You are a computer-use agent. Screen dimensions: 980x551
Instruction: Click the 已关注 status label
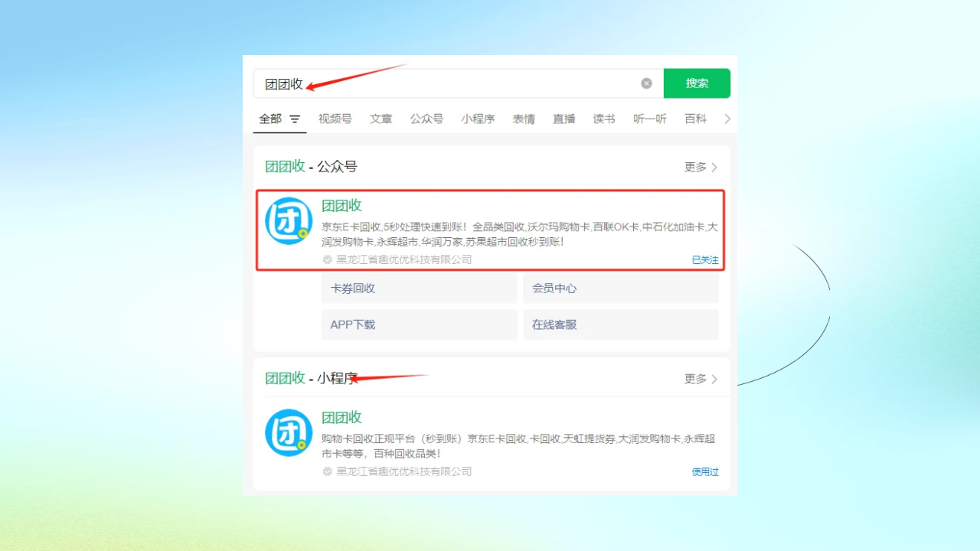click(x=705, y=260)
